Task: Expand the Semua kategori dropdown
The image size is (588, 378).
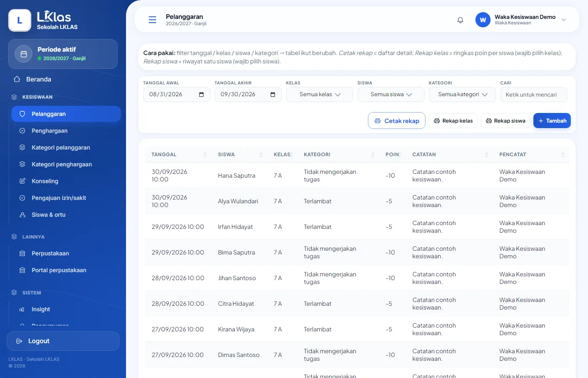Action: (462, 94)
